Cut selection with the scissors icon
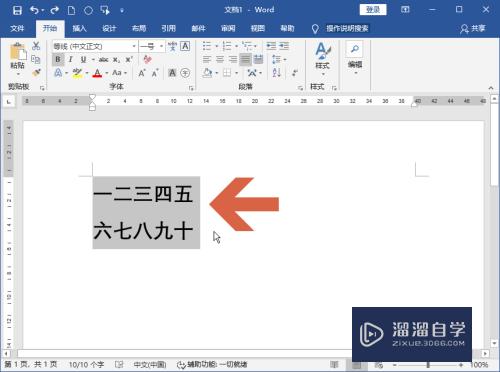 pyautogui.click(x=36, y=46)
